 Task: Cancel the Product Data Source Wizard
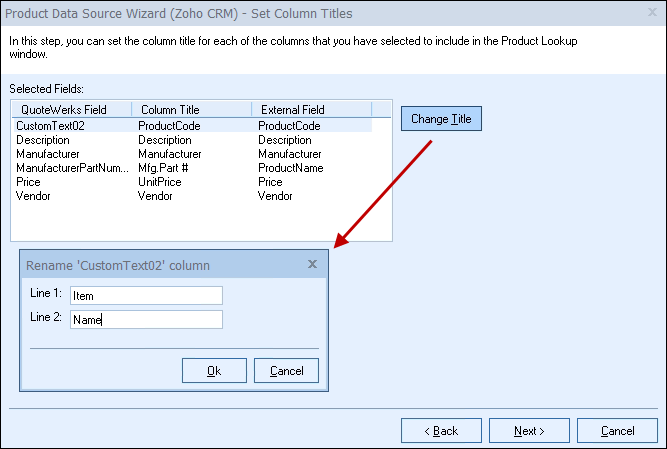pos(616,430)
